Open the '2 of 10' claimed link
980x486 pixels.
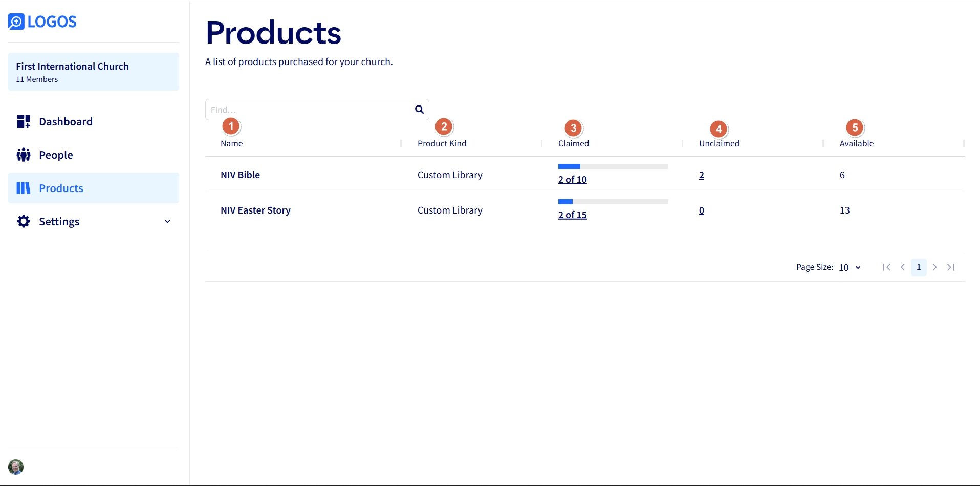572,180
